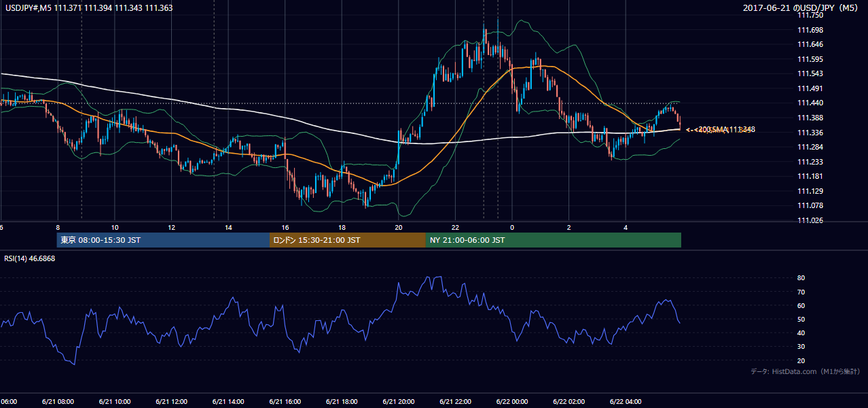
Task: Click the 40 level on RSI scale
Action: (801, 333)
